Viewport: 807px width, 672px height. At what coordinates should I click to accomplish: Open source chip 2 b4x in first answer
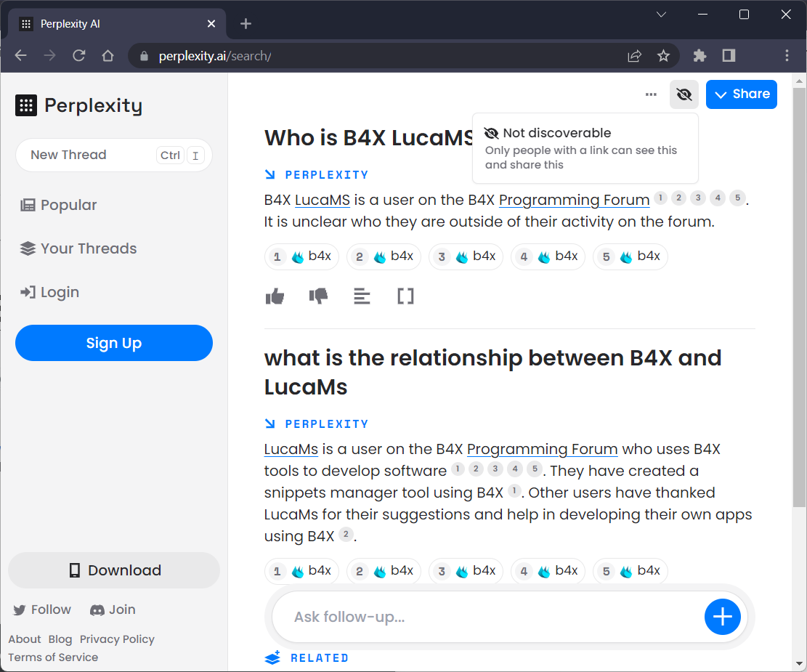[384, 256]
